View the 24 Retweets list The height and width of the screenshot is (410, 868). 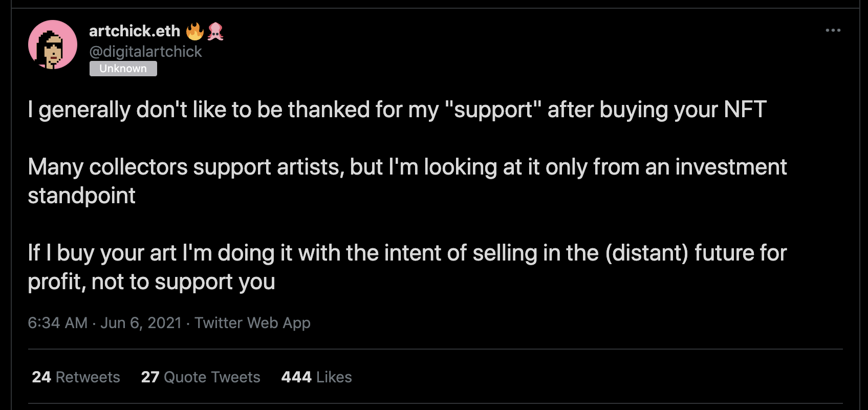(x=76, y=377)
